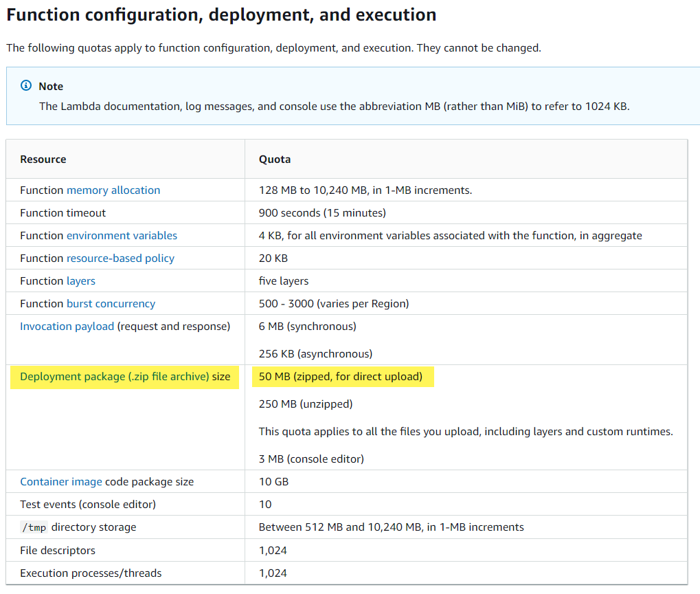Follow the environment variables link
700x594 pixels.
122,236
